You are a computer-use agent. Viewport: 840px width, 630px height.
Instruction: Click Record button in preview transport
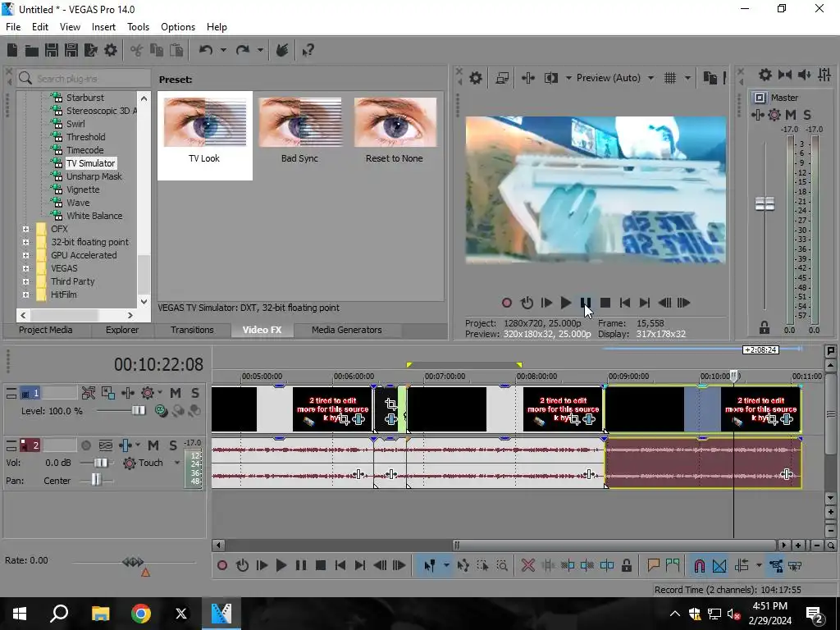click(507, 304)
